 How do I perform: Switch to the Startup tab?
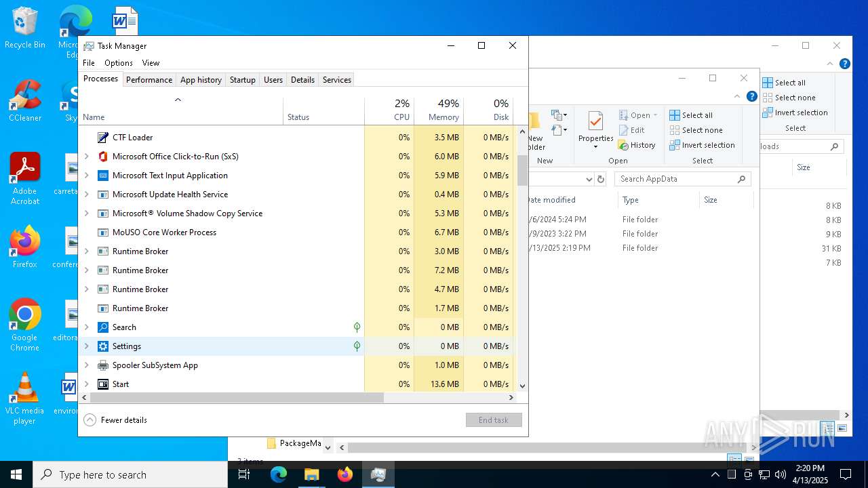[x=243, y=80]
